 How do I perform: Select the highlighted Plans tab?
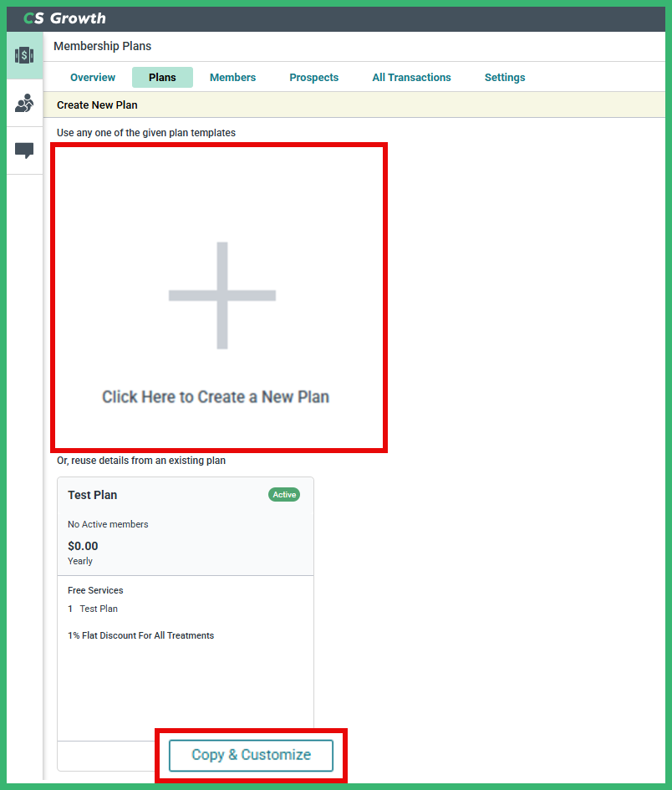162,77
